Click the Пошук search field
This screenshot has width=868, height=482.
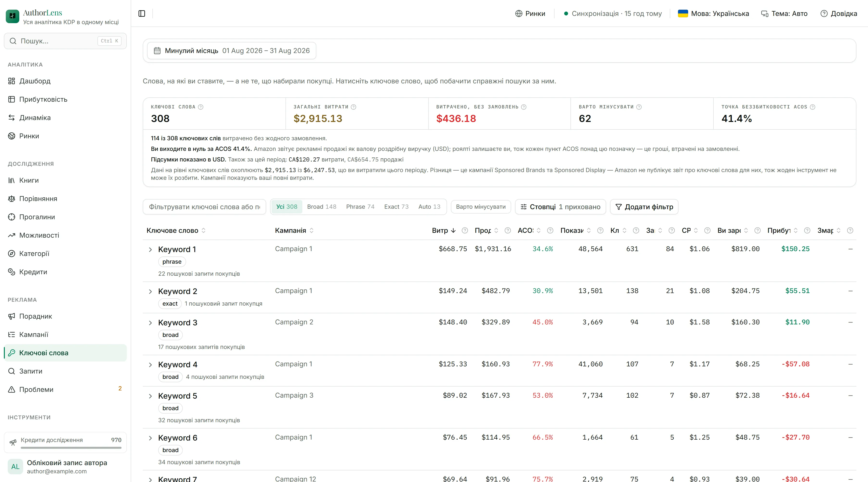tap(65, 41)
